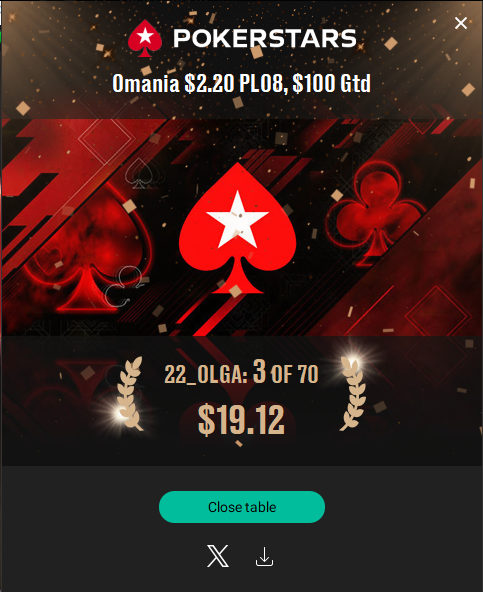Click the large central red spade emblem
Screen dimensions: 483x592
point(238,228)
